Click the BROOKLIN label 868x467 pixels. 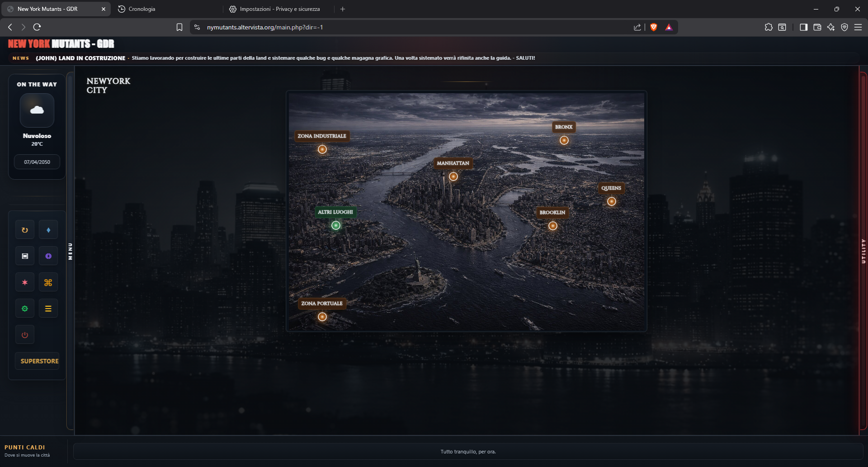click(x=552, y=212)
